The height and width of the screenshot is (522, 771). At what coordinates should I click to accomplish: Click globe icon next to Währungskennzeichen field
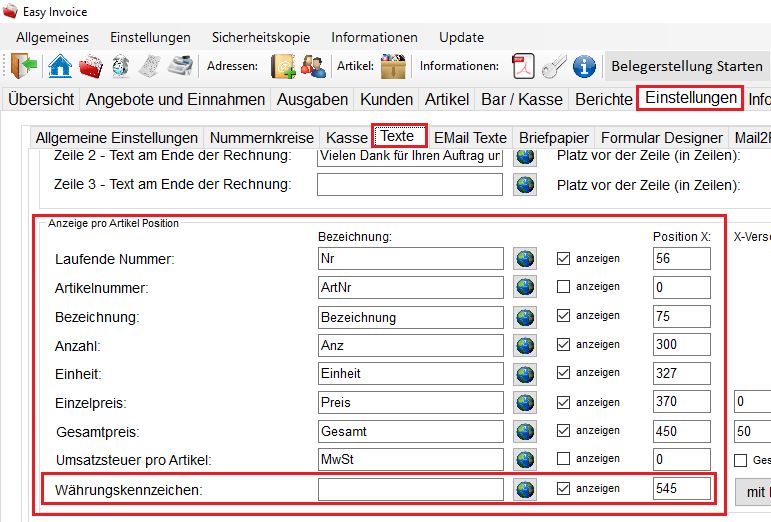[x=525, y=489]
